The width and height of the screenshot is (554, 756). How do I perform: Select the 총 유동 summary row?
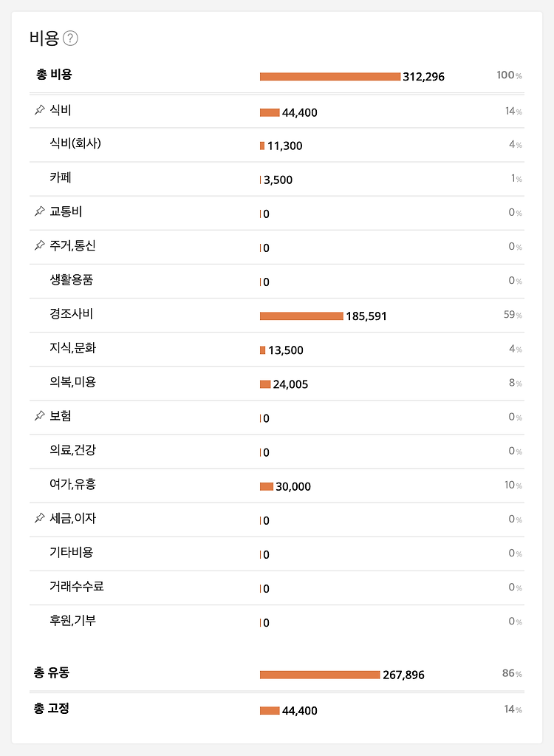(277, 673)
